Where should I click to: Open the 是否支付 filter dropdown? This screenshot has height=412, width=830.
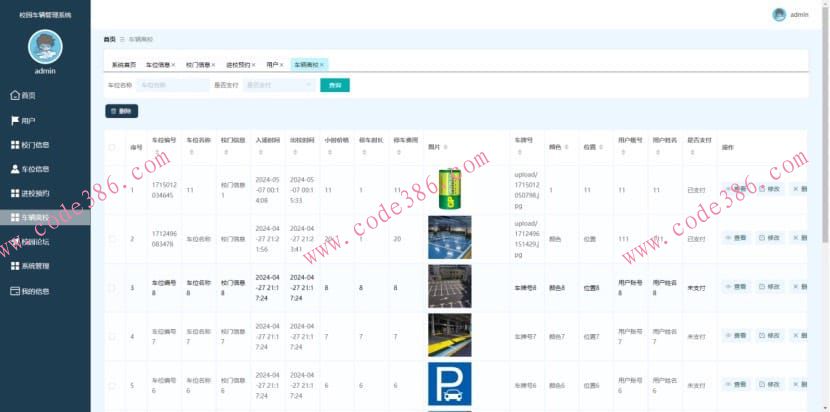click(x=279, y=85)
